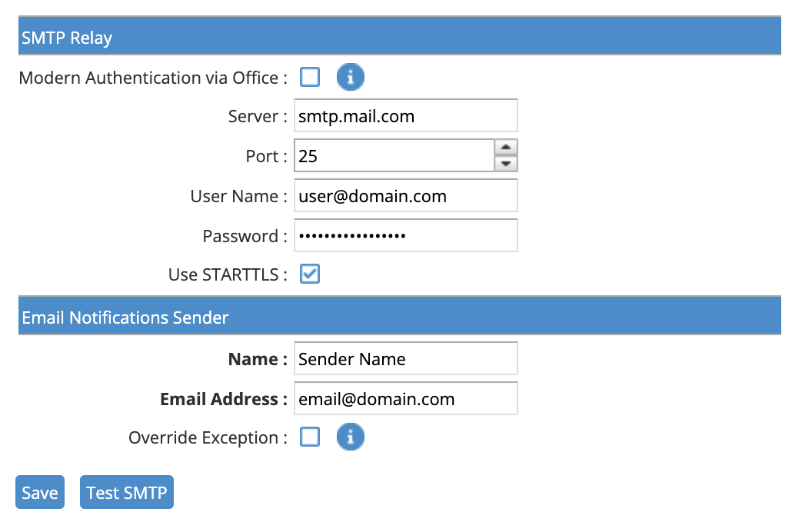Click the info icon next to Modern Authentication
This screenshot has width=812, height=532.
(x=351, y=77)
